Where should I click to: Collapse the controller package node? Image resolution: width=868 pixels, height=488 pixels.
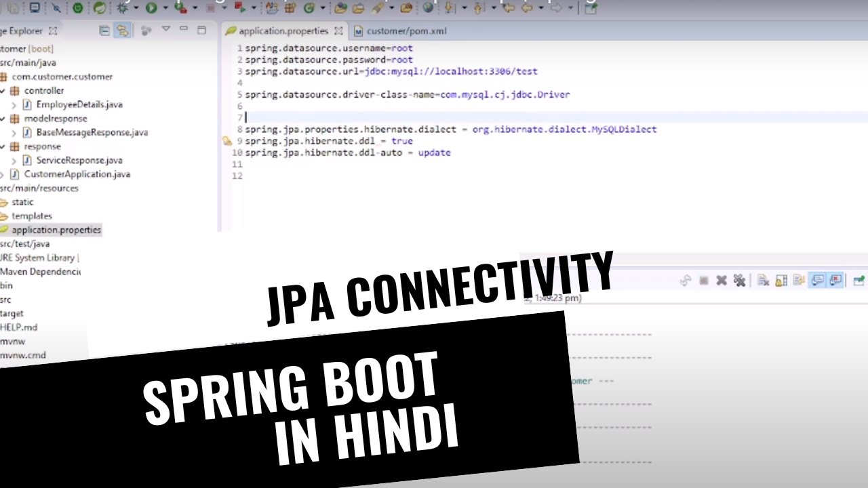pos(3,91)
